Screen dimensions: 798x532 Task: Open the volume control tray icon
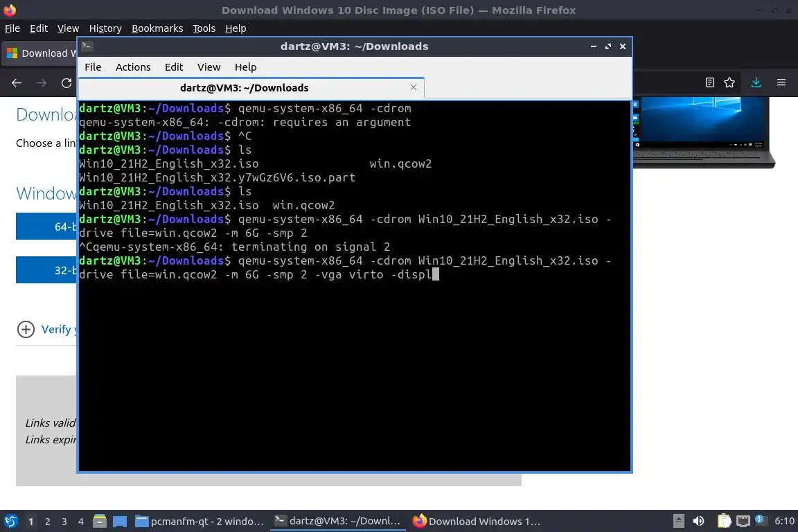pos(698,521)
